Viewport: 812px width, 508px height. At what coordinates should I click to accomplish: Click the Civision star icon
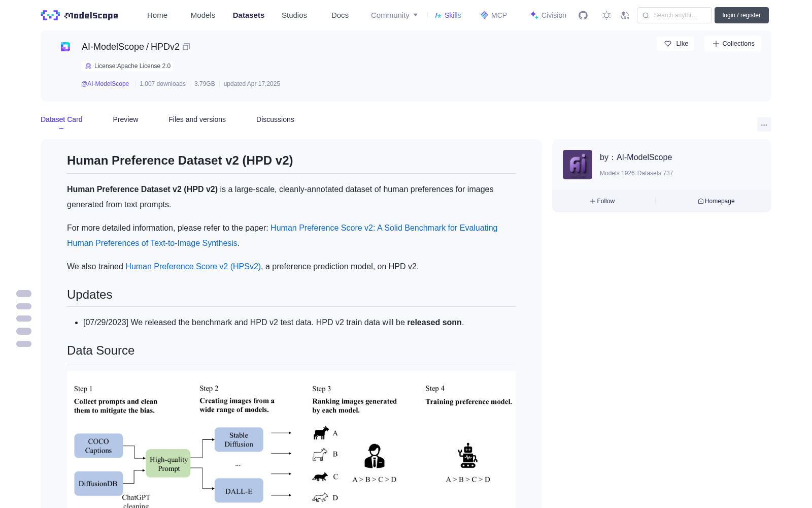534,15
